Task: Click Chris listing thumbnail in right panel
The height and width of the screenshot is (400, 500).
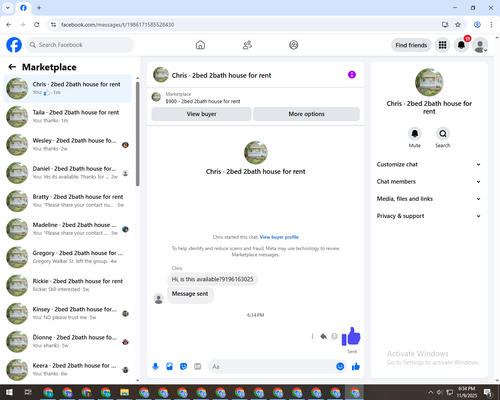Action: pyautogui.click(x=429, y=82)
